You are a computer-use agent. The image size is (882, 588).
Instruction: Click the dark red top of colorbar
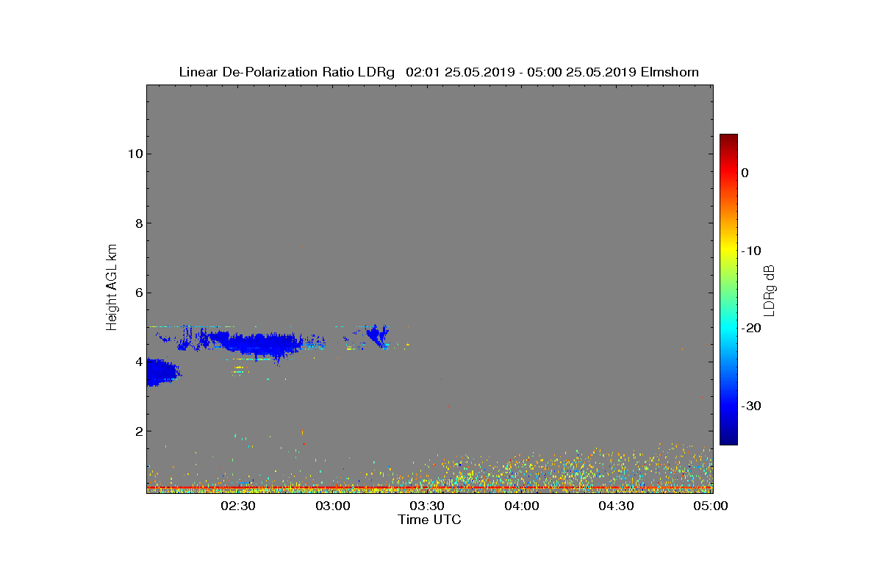pos(728,138)
